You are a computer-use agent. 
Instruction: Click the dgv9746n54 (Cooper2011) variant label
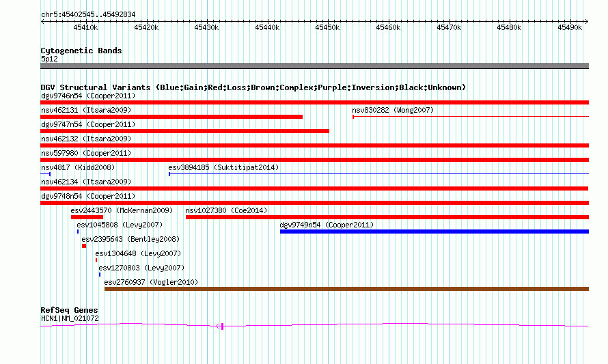pos(88,96)
